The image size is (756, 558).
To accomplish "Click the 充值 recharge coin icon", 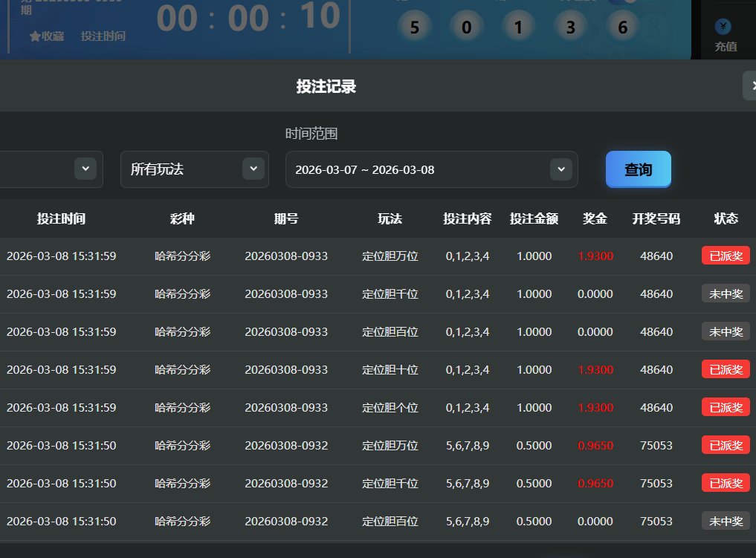I will click(x=723, y=27).
